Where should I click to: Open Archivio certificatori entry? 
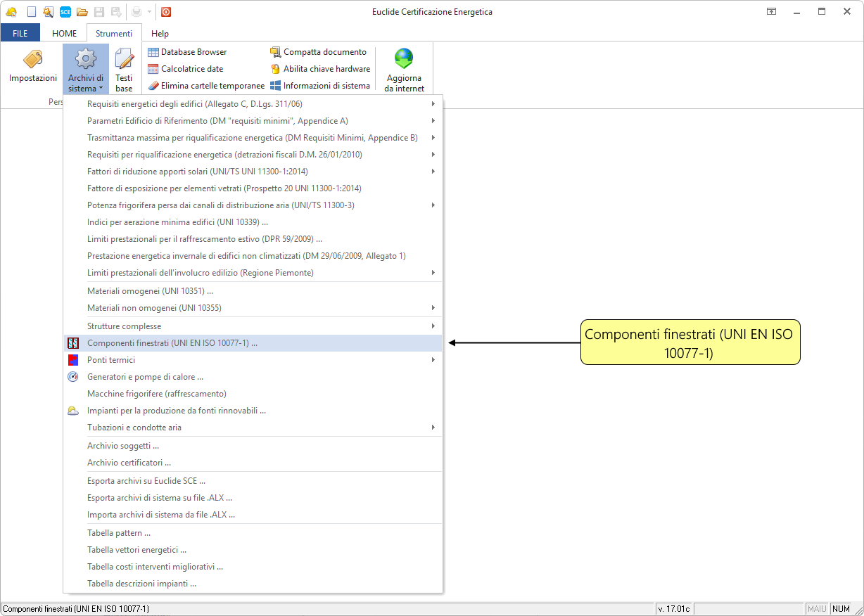[x=129, y=463]
